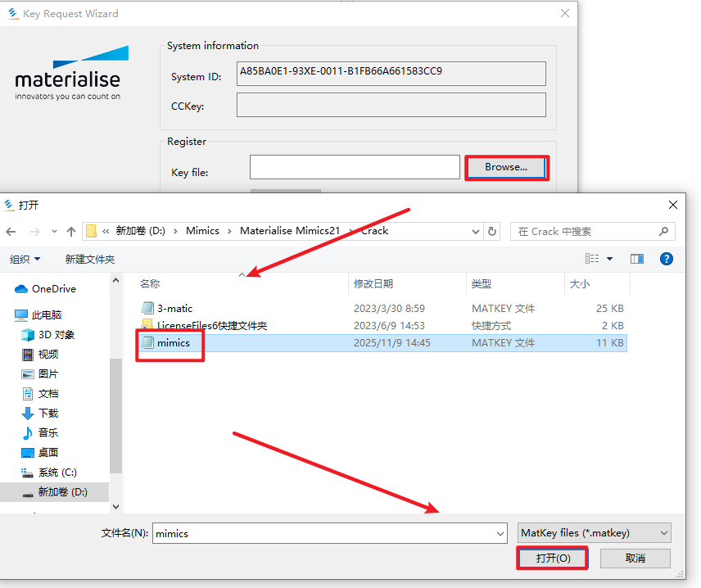
Task: Open 3D 对象 folder in sidebar
Action: 57,334
